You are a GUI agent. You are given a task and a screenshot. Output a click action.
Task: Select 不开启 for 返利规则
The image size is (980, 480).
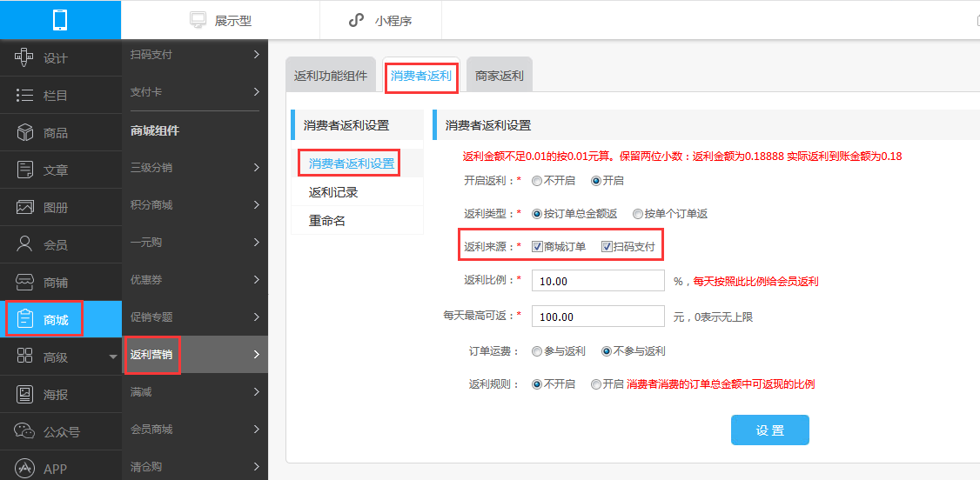[536, 384]
